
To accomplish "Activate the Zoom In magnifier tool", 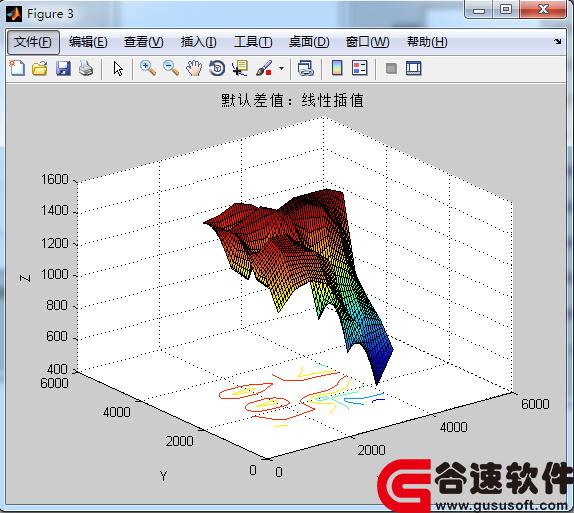I will click(148, 68).
